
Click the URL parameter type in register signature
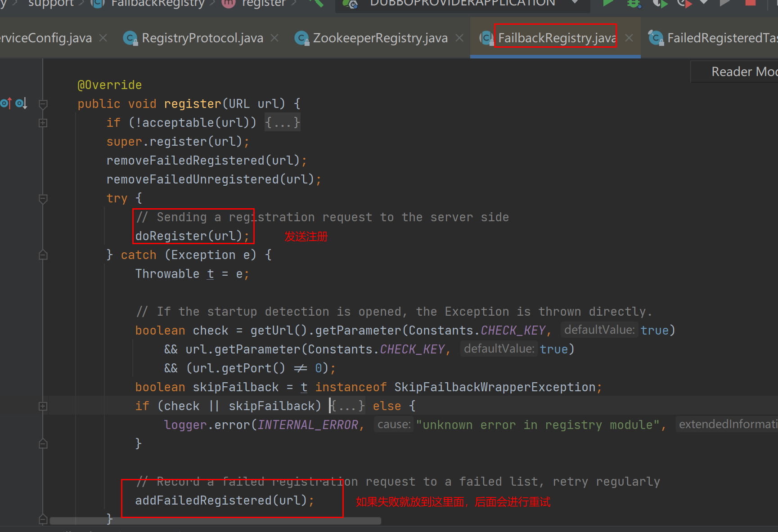[239, 104]
